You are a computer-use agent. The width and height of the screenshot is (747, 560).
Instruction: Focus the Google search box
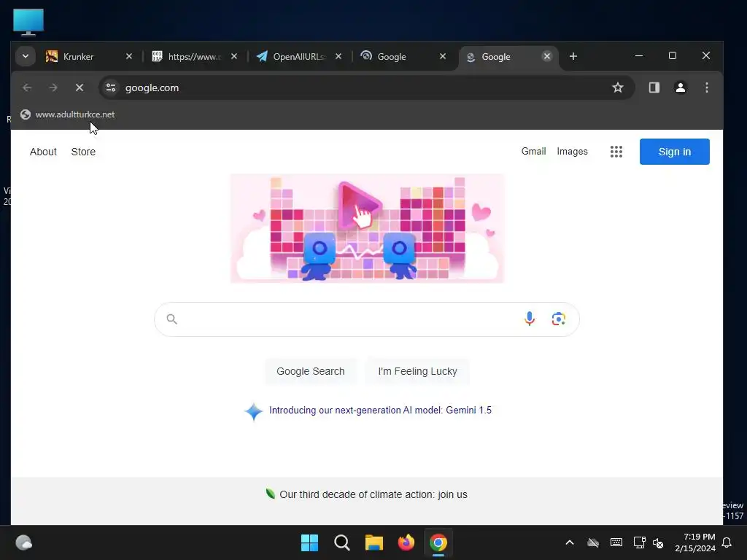tap(367, 319)
